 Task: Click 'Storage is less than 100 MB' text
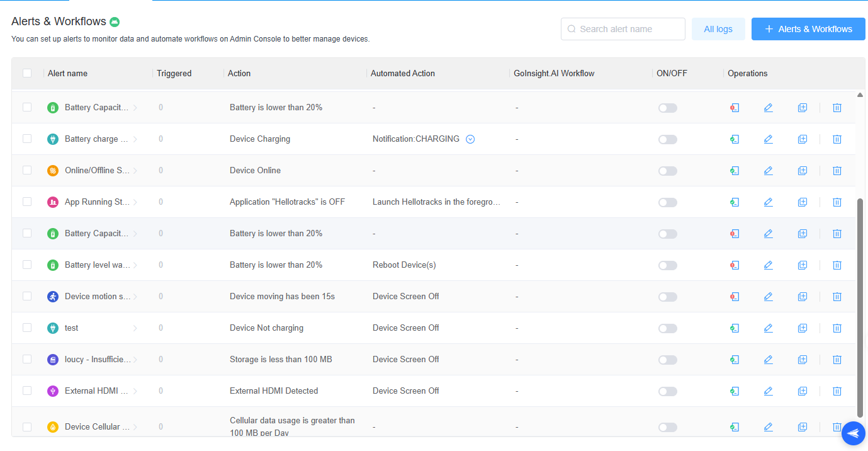[x=281, y=360]
